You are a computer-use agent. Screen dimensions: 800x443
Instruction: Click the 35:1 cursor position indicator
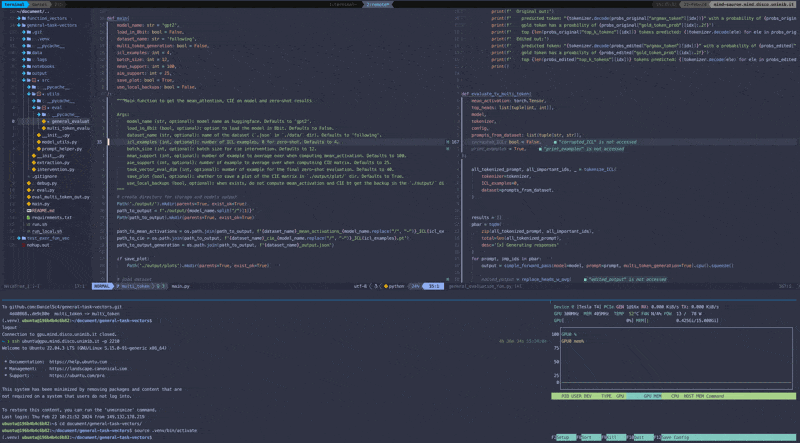434,286
